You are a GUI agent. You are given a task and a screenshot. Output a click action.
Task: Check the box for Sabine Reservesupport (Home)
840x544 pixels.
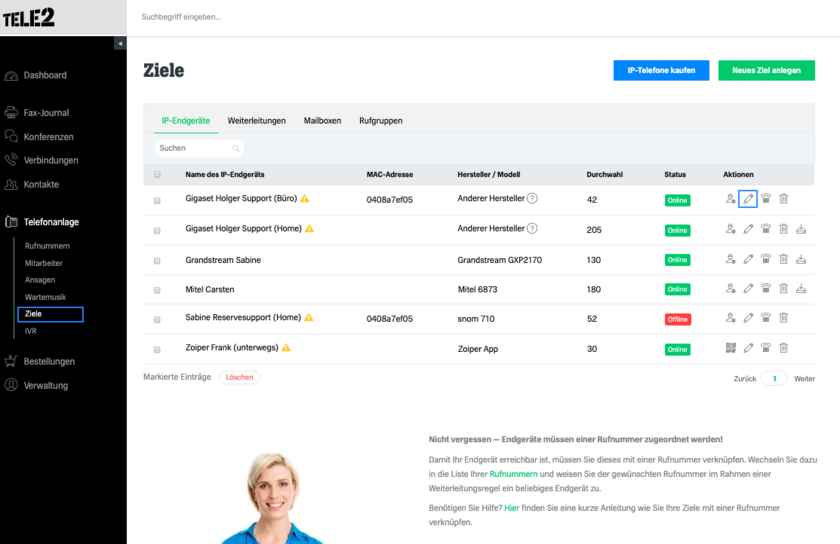(157, 319)
